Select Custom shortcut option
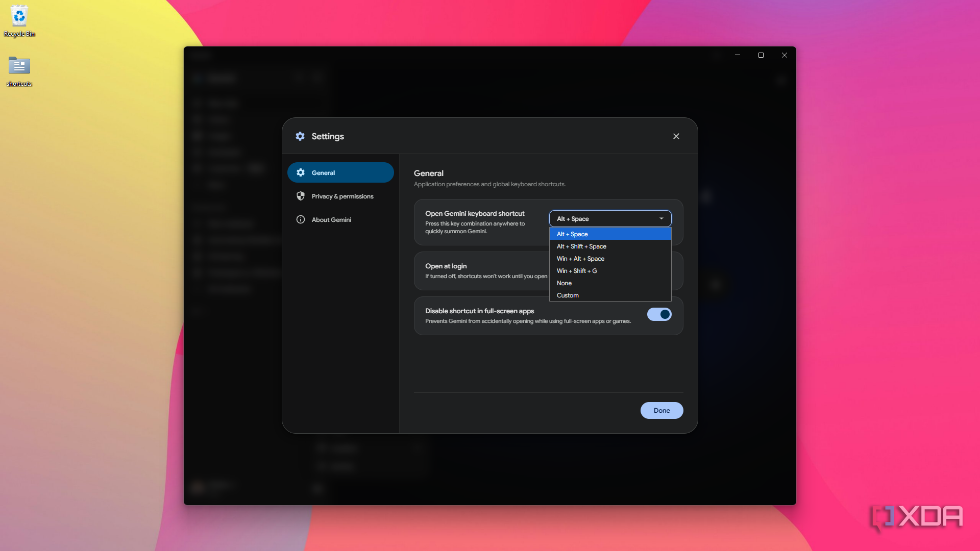 (610, 295)
